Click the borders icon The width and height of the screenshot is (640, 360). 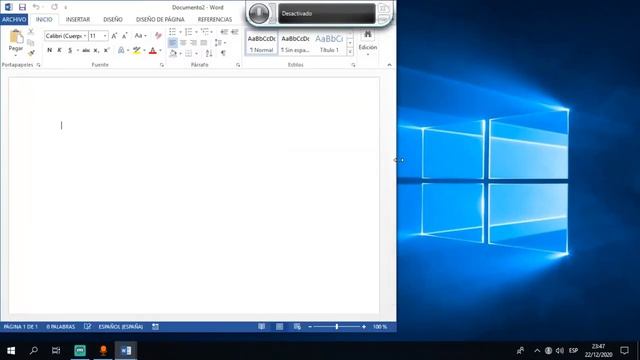point(188,53)
